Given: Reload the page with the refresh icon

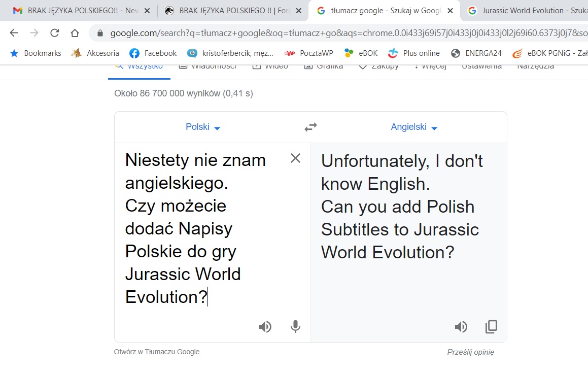Looking at the screenshot, I should point(54,33).
